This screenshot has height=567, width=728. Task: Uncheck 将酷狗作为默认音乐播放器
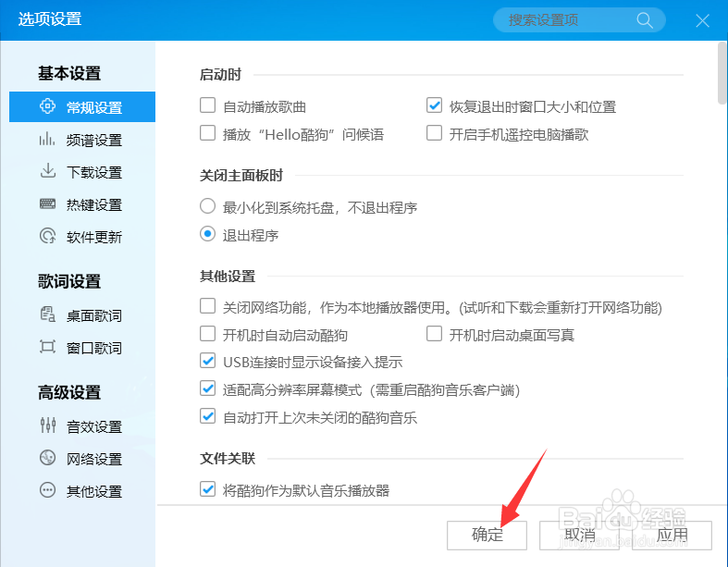pyautogui.click(x=207, y=489)
